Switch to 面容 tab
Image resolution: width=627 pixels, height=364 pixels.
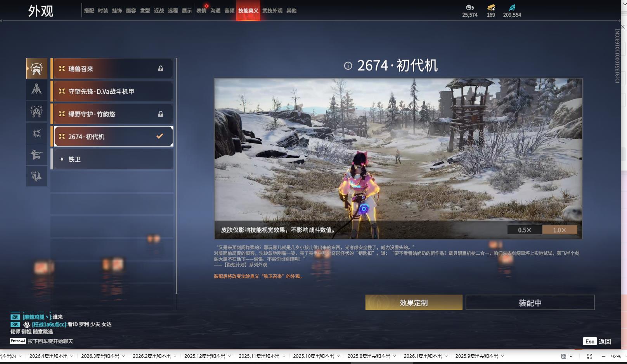(131, 11)
